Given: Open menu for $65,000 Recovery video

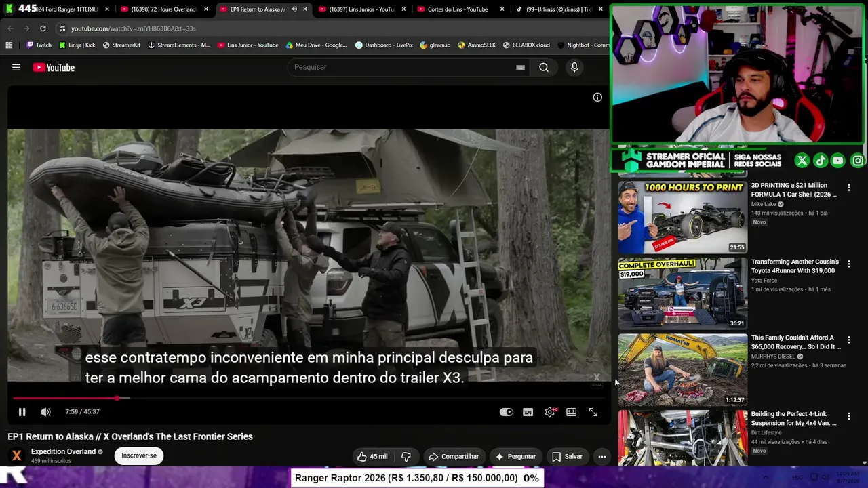Looking at the screenshot, I should pyautogui.click(x=848, y=340).
